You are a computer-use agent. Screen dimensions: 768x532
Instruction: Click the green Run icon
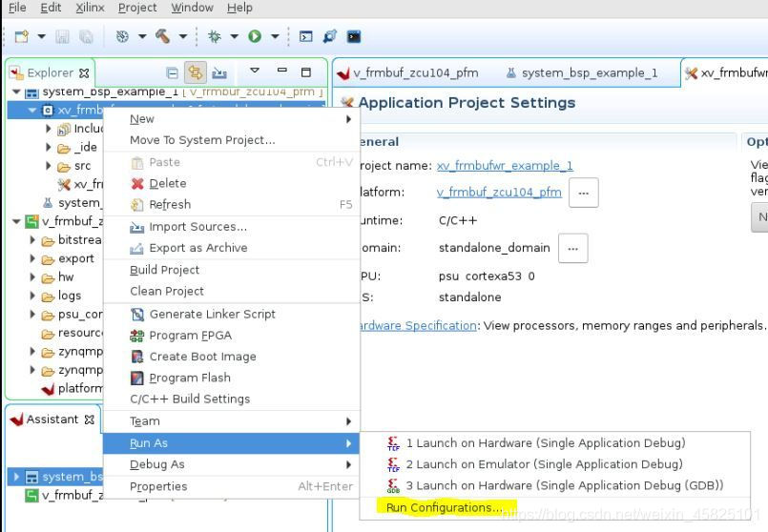coord(255,37)
